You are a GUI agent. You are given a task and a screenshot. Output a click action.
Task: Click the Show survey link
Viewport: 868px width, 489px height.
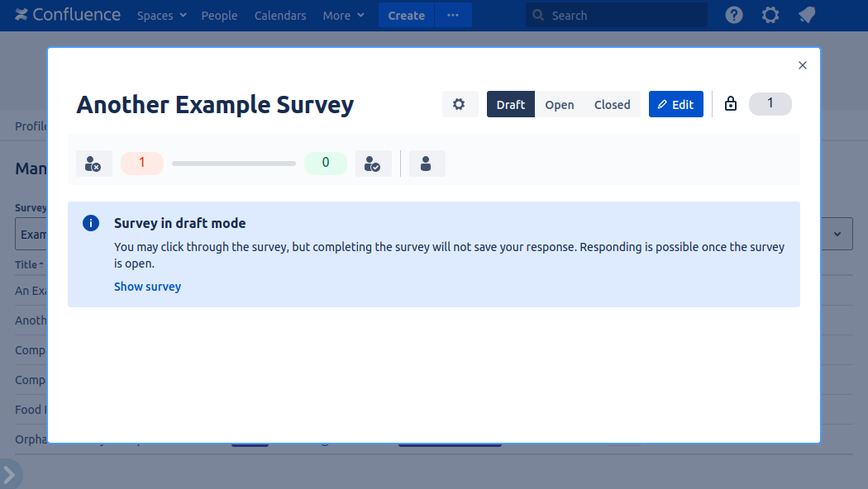[x=147, y=286]
